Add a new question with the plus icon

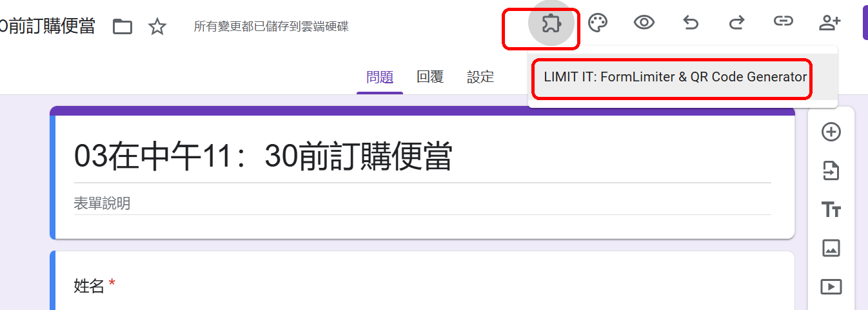coord(831,132)
